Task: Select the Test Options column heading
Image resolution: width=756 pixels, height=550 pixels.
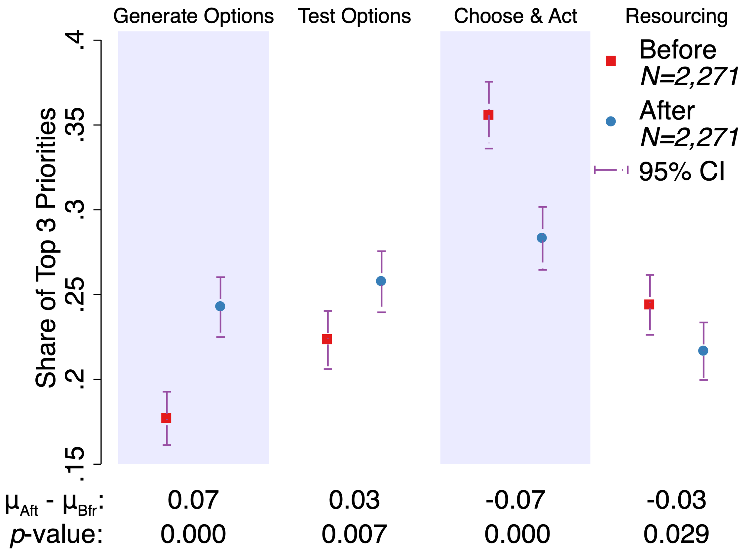Action: (354, 16)
